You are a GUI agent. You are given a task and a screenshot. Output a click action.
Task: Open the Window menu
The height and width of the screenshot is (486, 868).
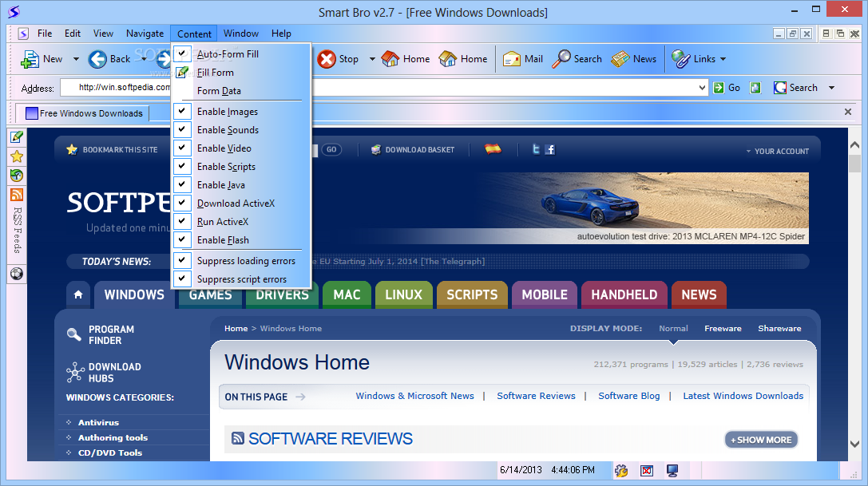pos(241,34)
